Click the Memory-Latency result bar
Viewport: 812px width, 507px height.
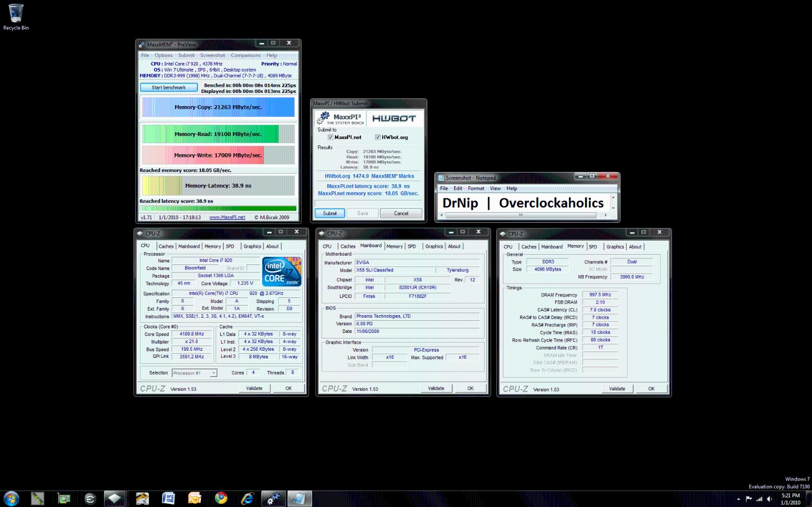(x=218, y=186)
